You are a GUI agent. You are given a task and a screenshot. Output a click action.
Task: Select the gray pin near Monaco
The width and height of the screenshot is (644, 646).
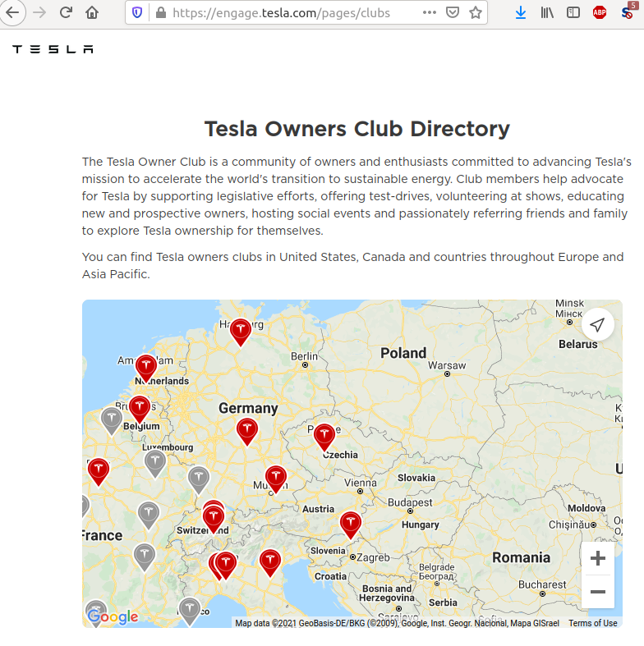(x=190, y=611)
